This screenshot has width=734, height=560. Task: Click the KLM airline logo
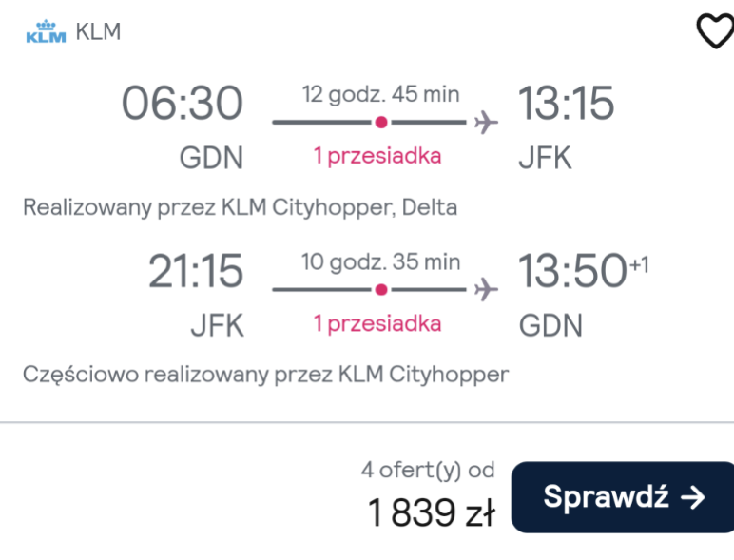46,31
